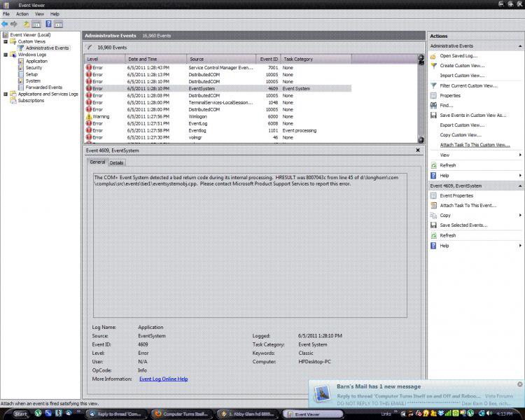Switch to the Details tab
Viewport: 525px width, 420px height.
116,163
